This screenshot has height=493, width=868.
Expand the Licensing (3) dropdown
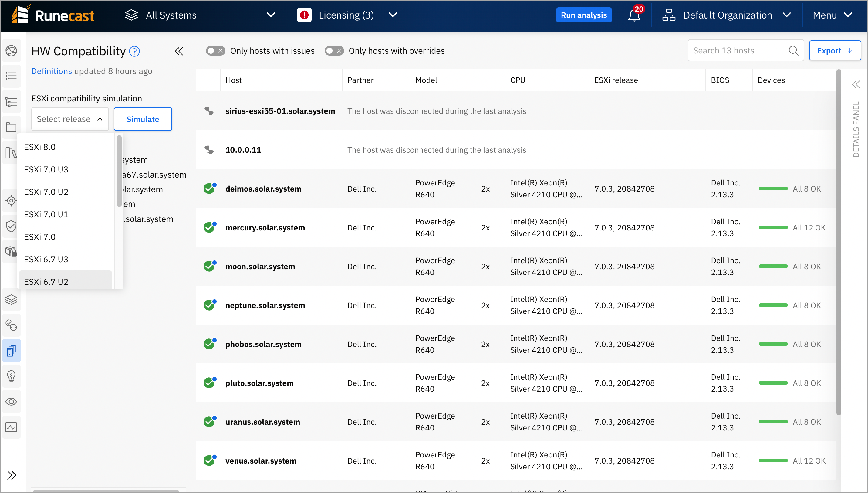click(x=393, y=15)
